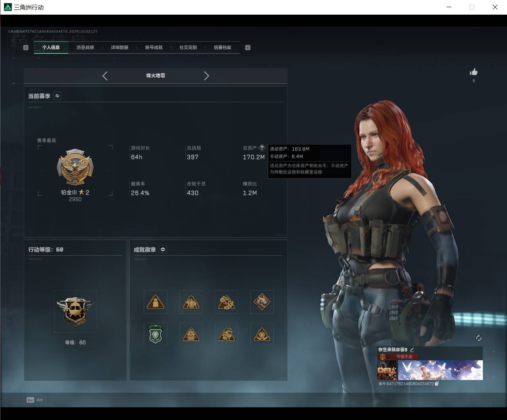Click the 赚损比 value 1.2M
Image resolution: width=507 pixels, height=420 pixels.
point(250,193)
